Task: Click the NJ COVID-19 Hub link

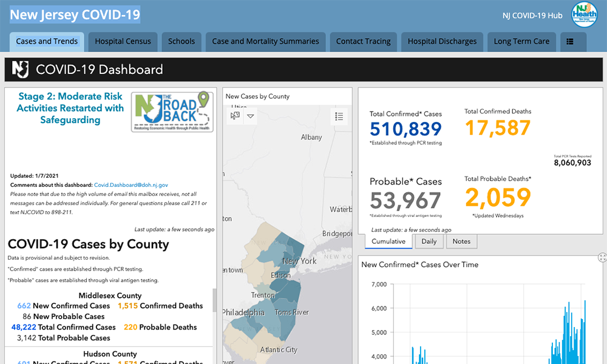Action: click(532, 16)
